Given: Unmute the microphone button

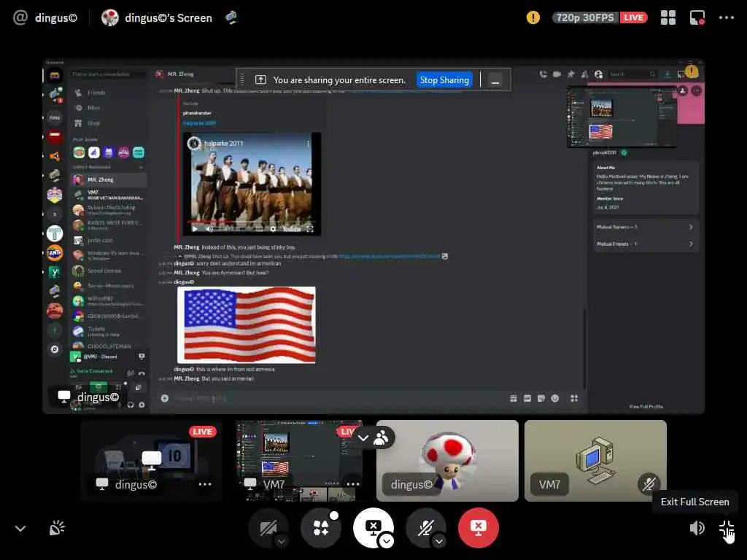Looking at the screenshot, I should [x=425, y=528].
